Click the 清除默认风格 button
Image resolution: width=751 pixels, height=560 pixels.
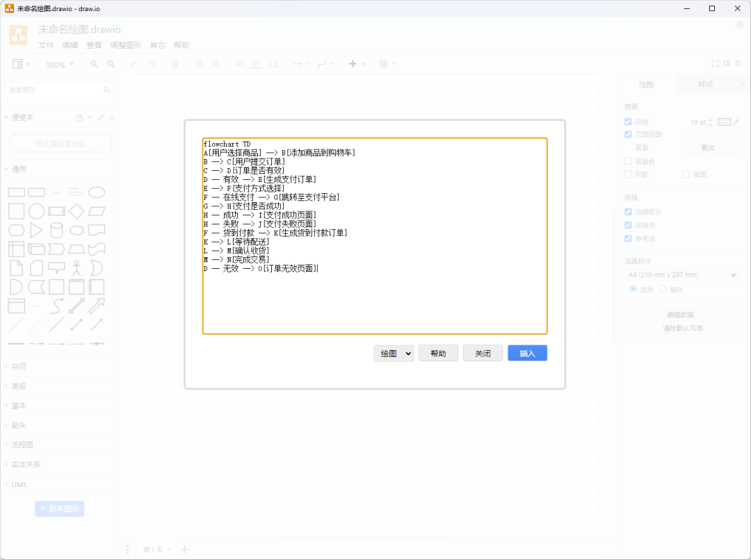pos(683,329)
